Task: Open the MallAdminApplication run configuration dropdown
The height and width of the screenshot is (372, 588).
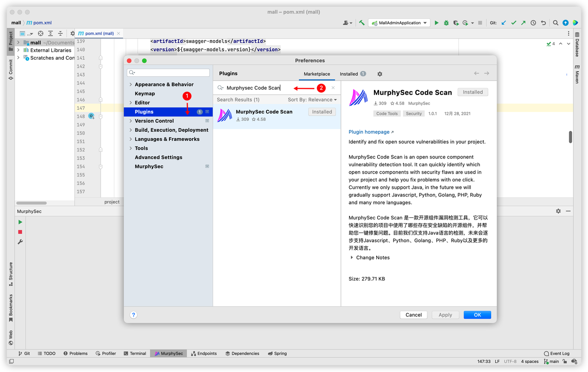Action: 399,23
